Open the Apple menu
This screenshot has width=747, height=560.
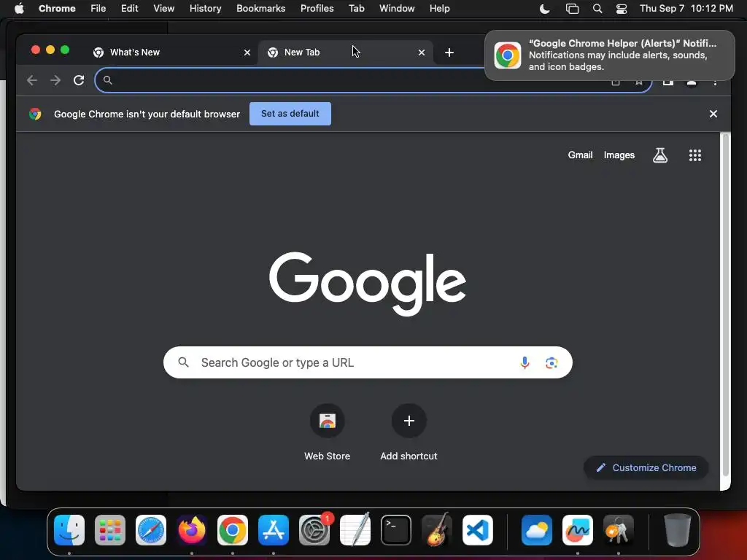[19, 9]
